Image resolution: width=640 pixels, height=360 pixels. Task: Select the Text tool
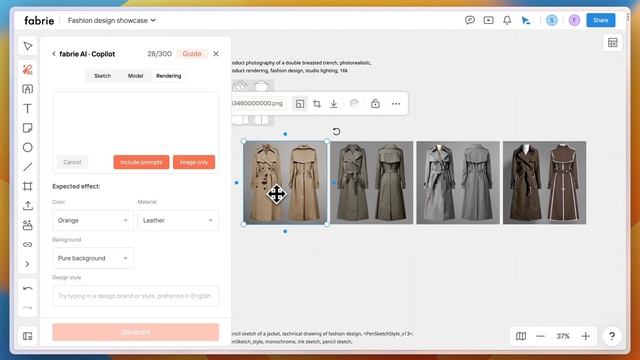[x=28, y=109]
